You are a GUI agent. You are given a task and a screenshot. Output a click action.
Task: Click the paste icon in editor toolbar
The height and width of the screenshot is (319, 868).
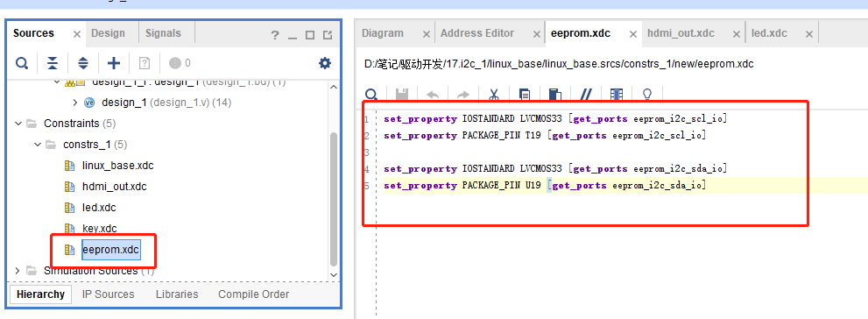pos(555,94)
